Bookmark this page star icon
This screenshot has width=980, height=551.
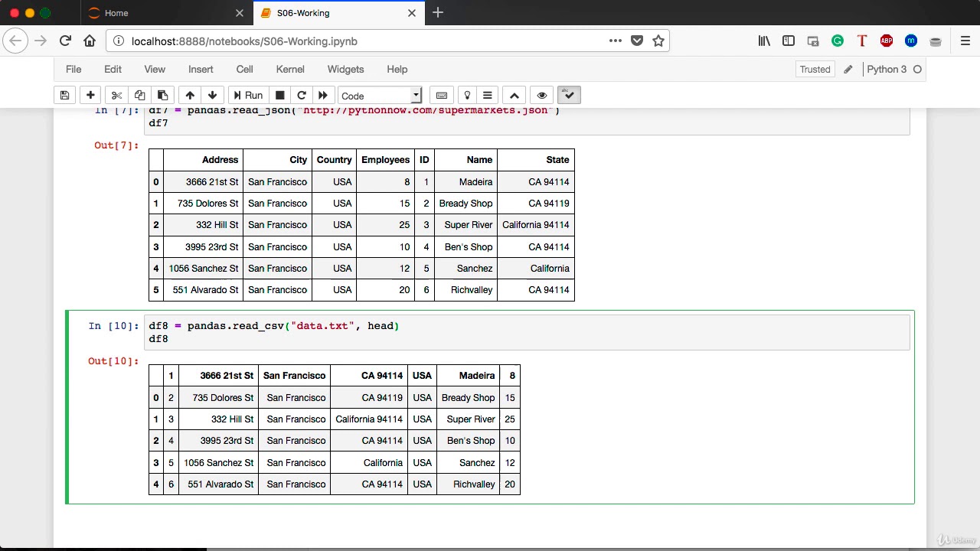pos(658,41)
